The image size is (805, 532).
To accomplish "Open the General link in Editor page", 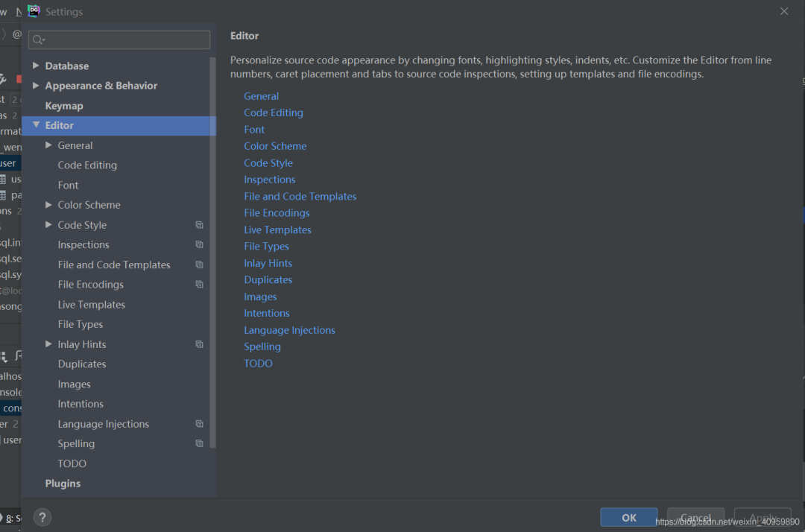I will (262, 96).
